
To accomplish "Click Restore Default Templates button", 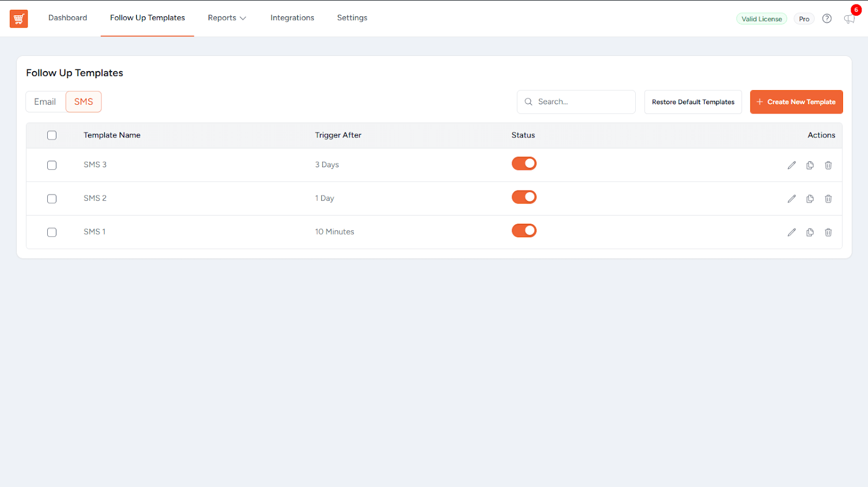I will [x=693, y=102].
